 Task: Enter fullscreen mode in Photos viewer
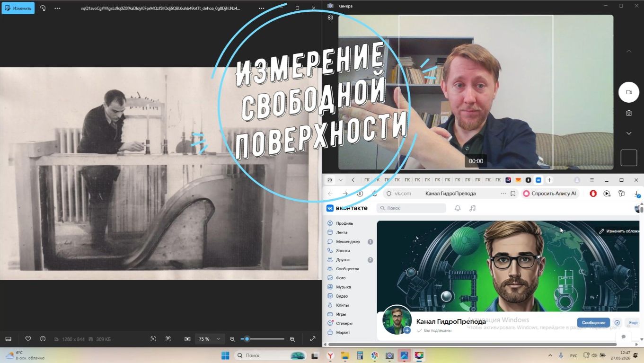click(x=312, y=339)
